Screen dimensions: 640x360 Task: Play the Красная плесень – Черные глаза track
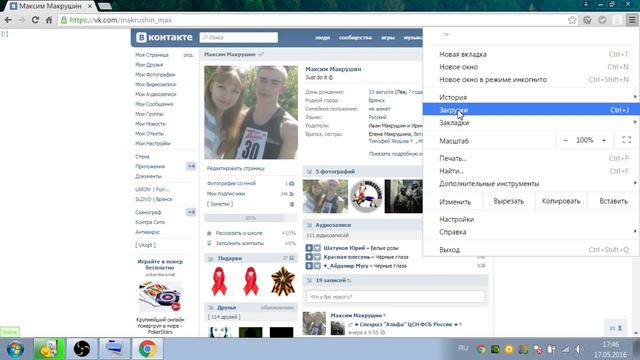click(309, 257)
